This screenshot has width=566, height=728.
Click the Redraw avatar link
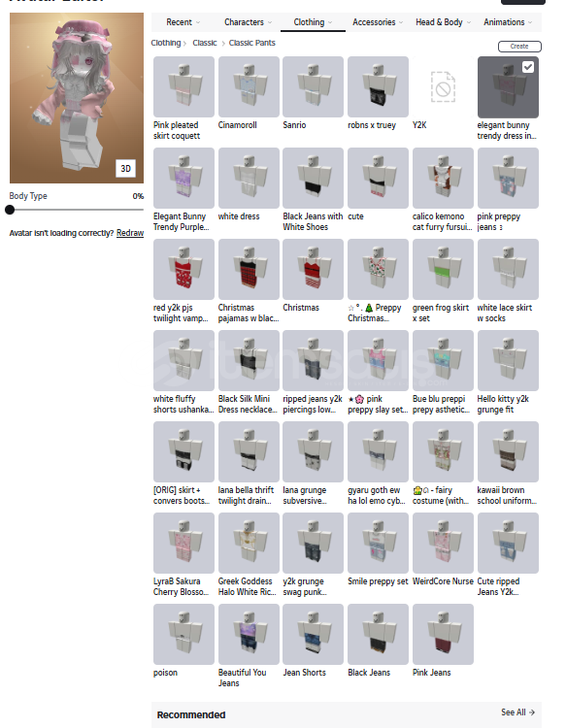(x=130, y=233)
